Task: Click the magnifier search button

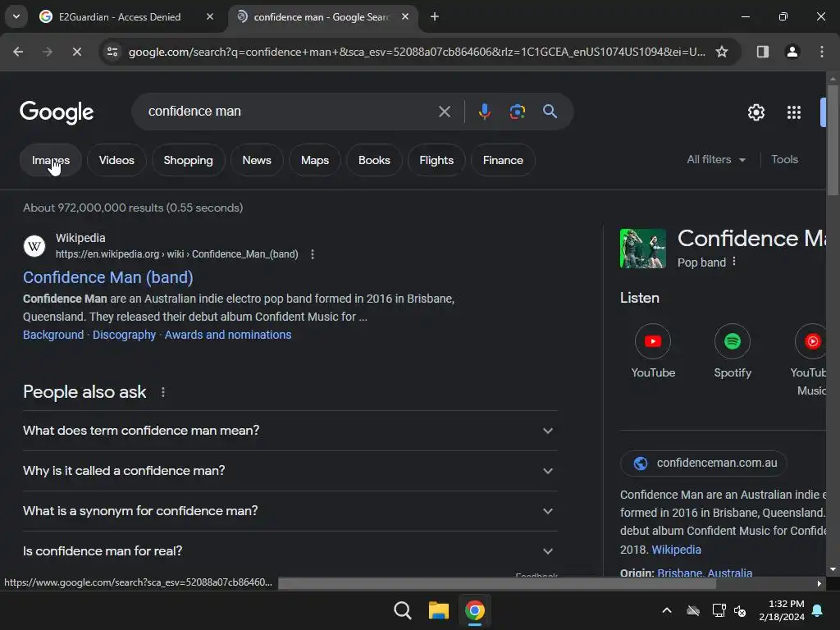Action: click(550, 112)
